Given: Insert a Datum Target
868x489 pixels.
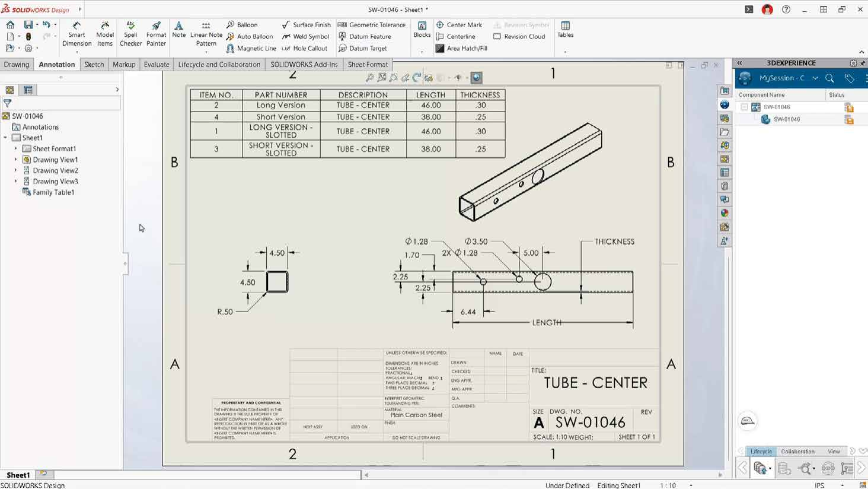Looking at the screenshot, I should 362,49.
